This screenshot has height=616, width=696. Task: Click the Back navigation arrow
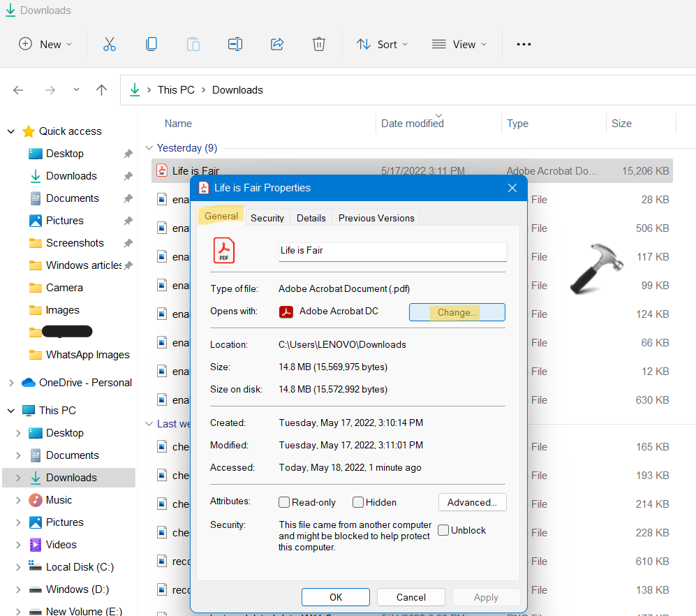[x=19, y=90]
